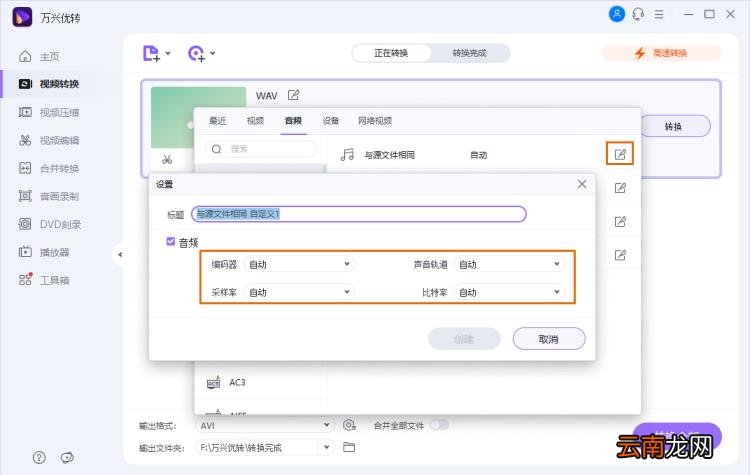Open the 输出格式 AVI dropdown
The height and width of the screenshot is (475, 750).
tap(264, 425)
